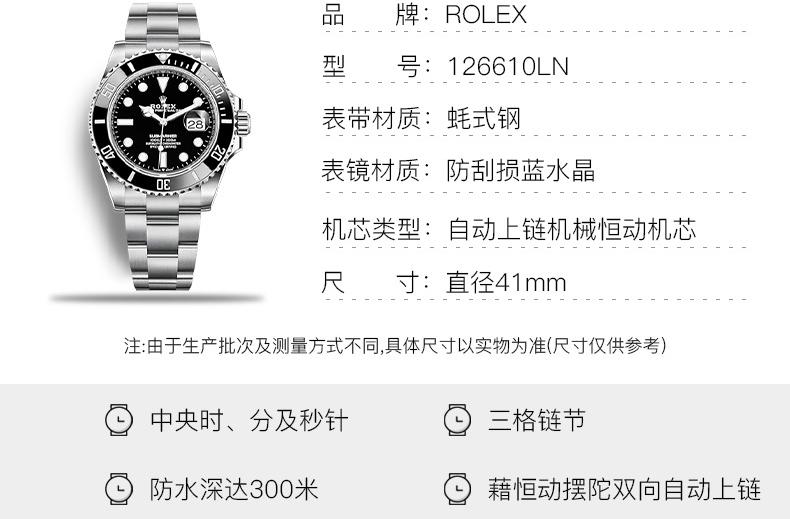This screenshot has height=519, width=790.
Task: Click the size value 直径41mm
Action: point(506,282)
